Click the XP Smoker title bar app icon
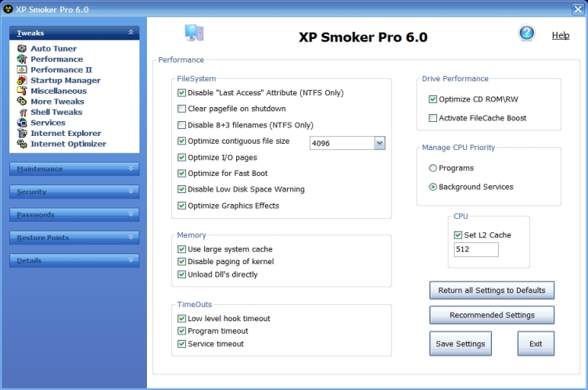Screen dimensions: 588x390 tap(8, 9)
